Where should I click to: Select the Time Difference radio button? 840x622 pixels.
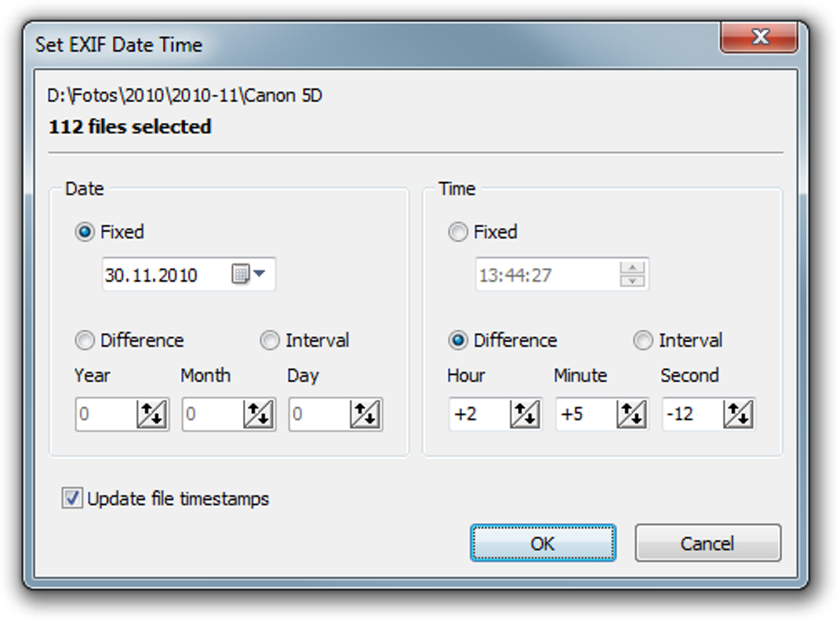pyautogui.click(x=458, y=340)
